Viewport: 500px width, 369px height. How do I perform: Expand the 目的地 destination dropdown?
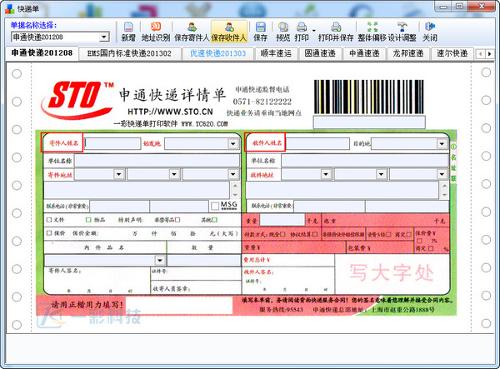442,144
